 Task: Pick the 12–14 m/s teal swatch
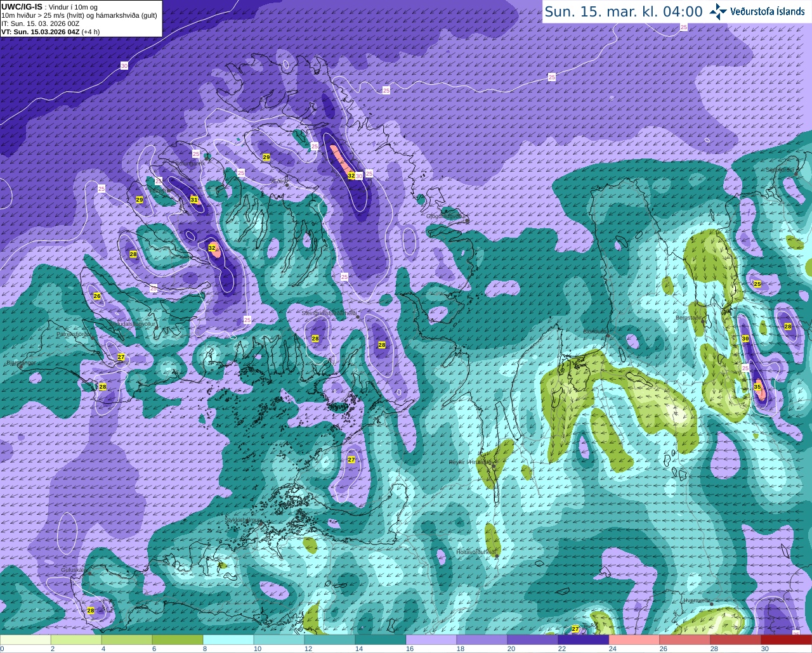[x=330, y=640]
